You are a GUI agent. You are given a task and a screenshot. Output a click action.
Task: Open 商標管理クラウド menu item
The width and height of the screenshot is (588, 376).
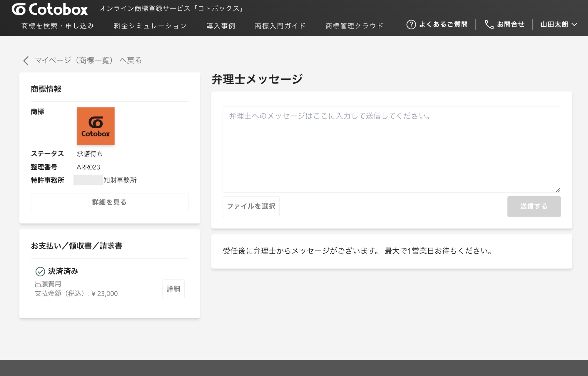354,26
